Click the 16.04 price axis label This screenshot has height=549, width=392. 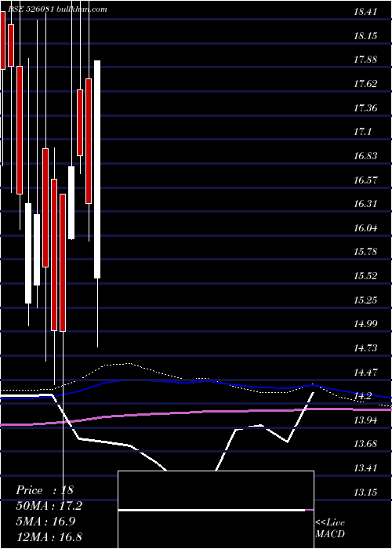(x=365, y=228)
